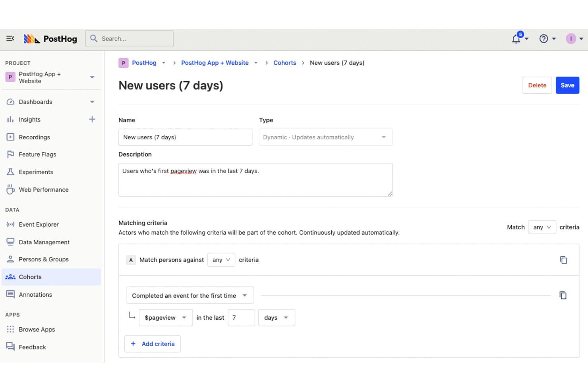This screenshot has height=392, width=588.
Task: Select Cohorts in the sidebar
Action: point(51,277)
